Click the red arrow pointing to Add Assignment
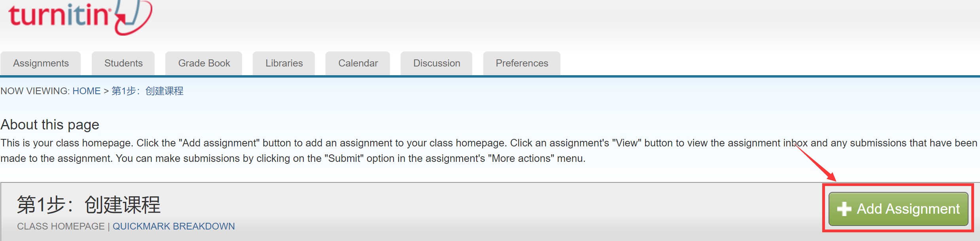The image size is (980, 241). (x=815, y=163)
